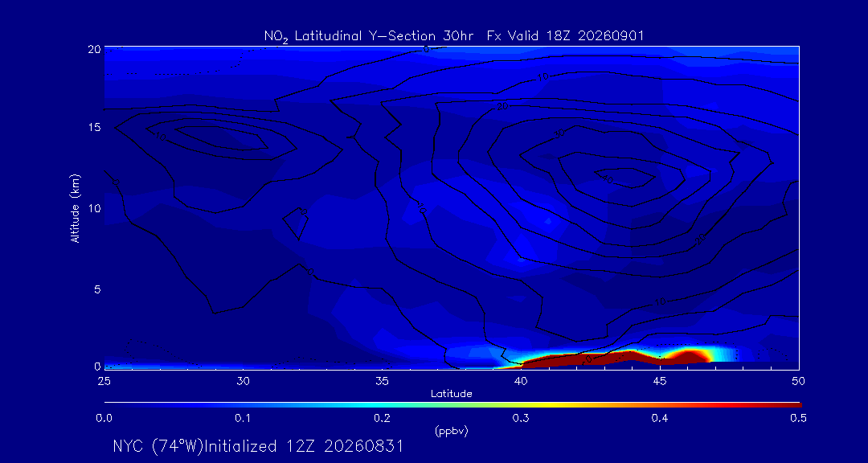The height and width of the screenshot is (463, 868).
Task: Click the Latitude axis label
Action: coord(451,394)
